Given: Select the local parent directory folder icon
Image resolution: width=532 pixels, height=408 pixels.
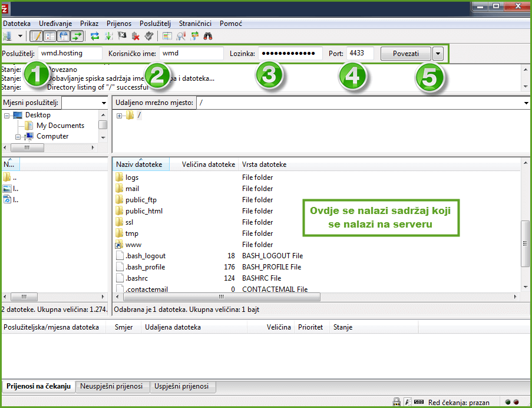Looking at the screenshot, I should (6, 177).
